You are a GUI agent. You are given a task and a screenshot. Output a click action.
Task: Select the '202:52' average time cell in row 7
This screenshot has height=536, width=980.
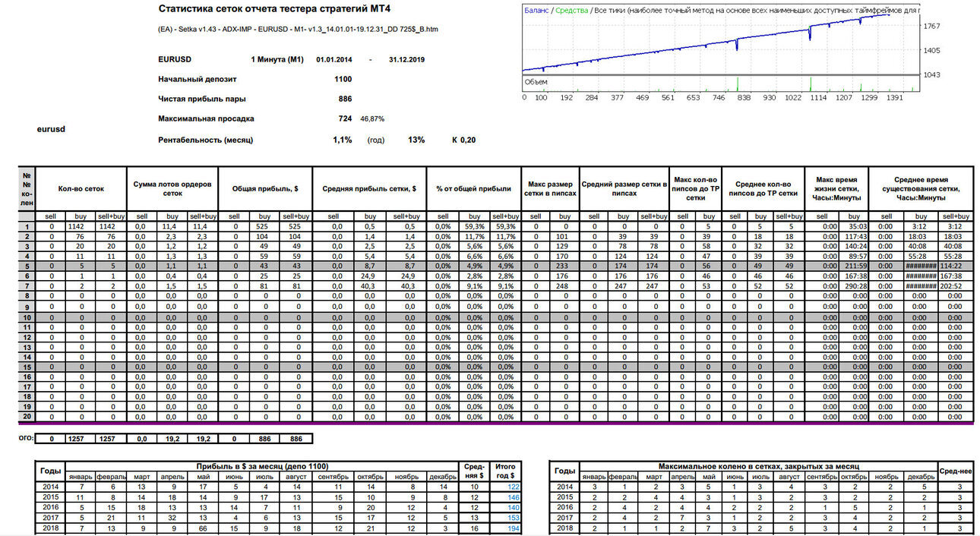click(956, 286)
